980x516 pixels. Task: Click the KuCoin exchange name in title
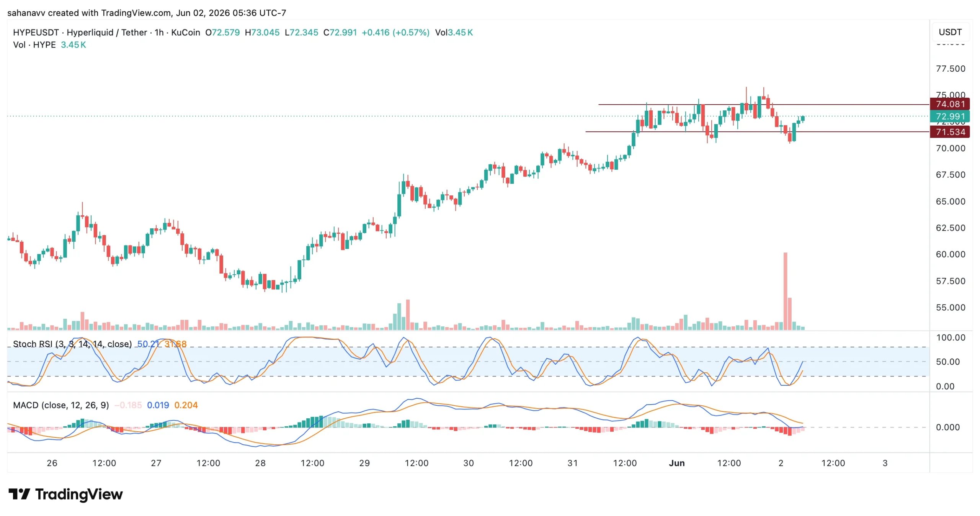186,33
